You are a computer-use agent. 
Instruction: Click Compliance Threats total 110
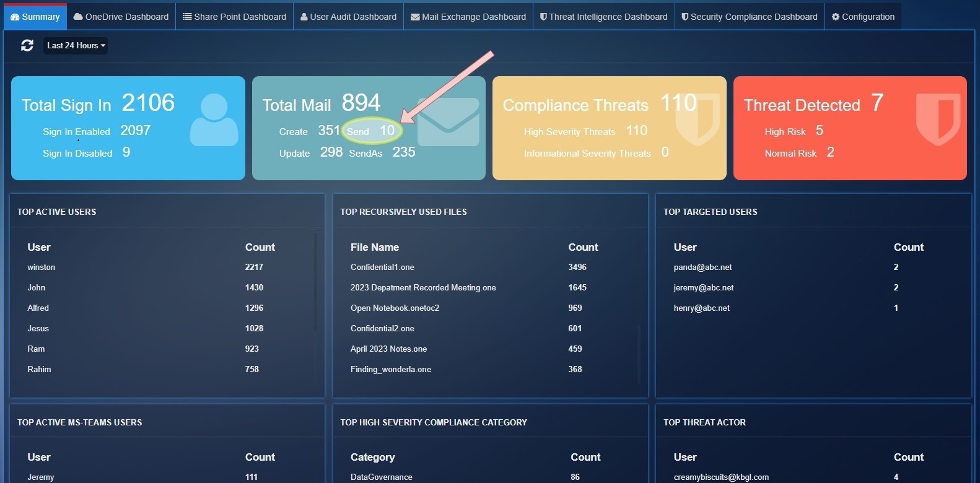click(x=679, y=103)
